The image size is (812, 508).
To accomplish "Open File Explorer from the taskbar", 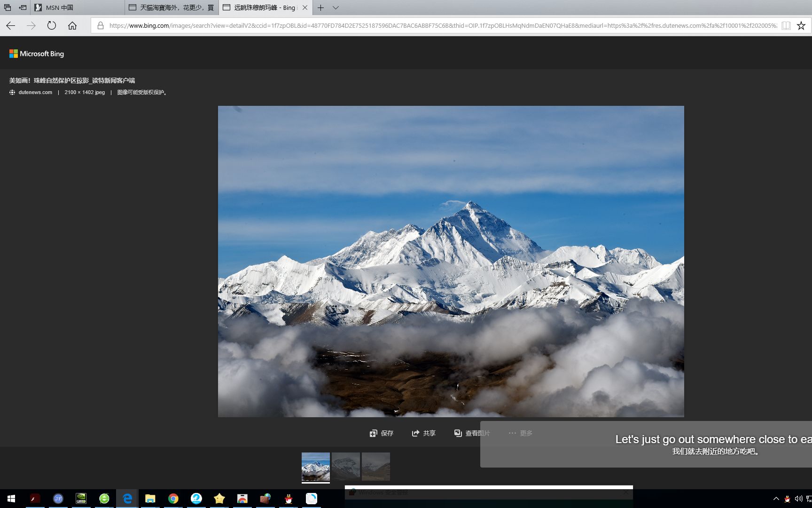I will click(x=150, y=499).
